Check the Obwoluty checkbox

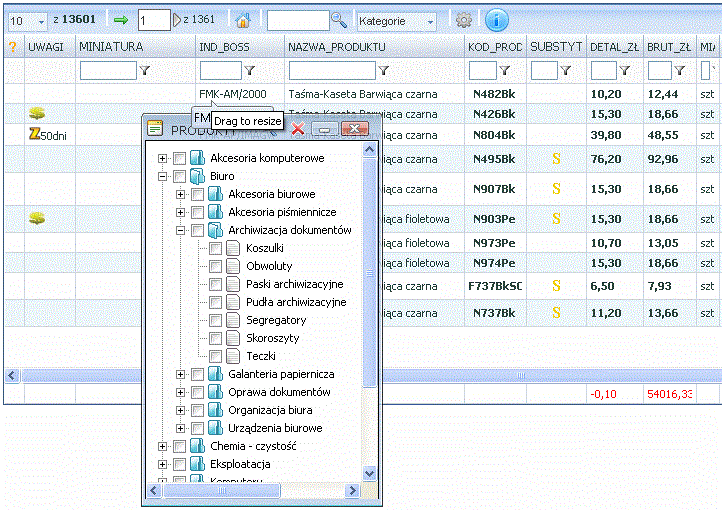(215, 267)
